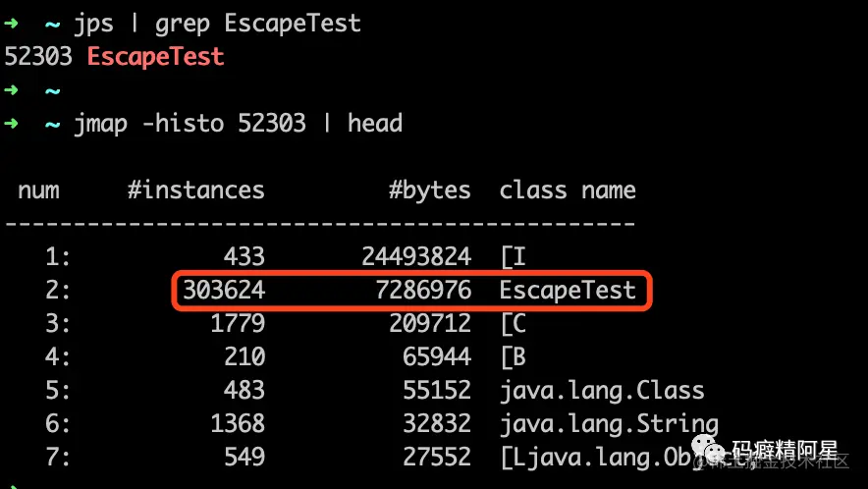Image resolution: width=868 pixels, height=489 pixels.
Task: Select instance count 549
Action: tap(244, 458)
